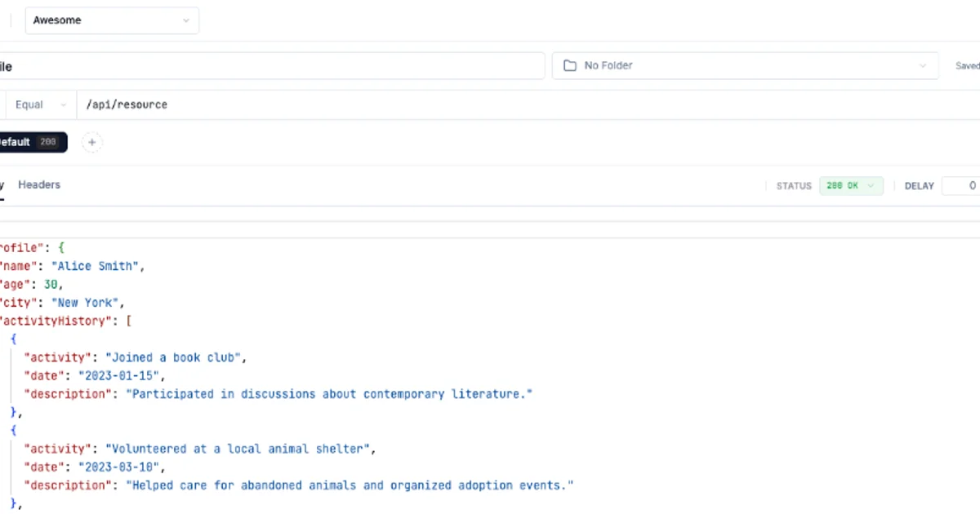This screenshot has width=980, height=514.
Task: Open the Equal match type dropdown
Action: click(x=41, y=104)
